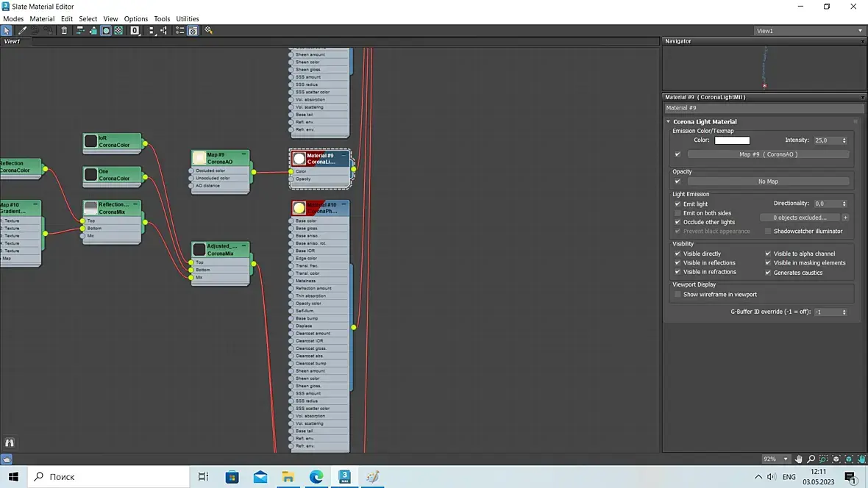Toggle Visible in reflections checkbox

pos(677,263)
